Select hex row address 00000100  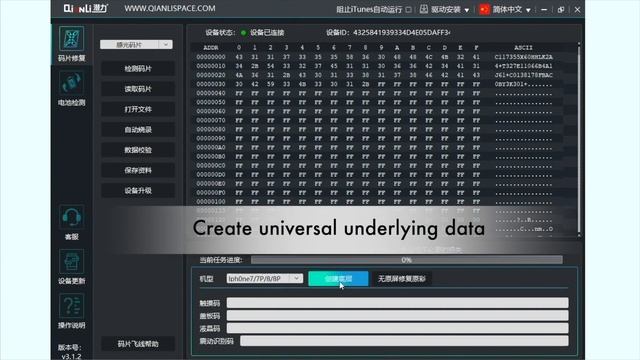(x=211, y=202)
